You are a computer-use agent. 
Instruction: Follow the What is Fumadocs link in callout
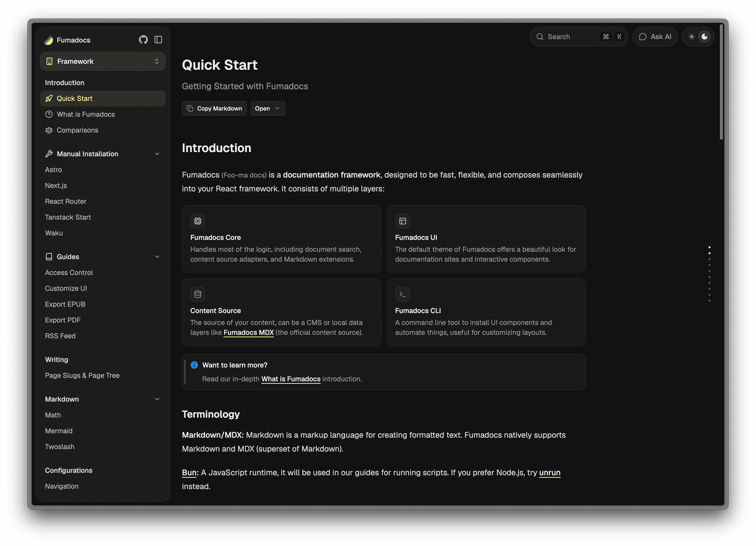(x=291, y=379)
